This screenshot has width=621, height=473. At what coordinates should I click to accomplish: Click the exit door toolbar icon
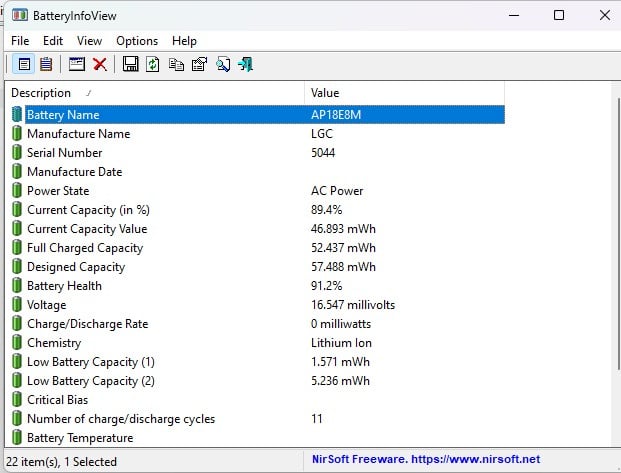click(x=246, y=64)
